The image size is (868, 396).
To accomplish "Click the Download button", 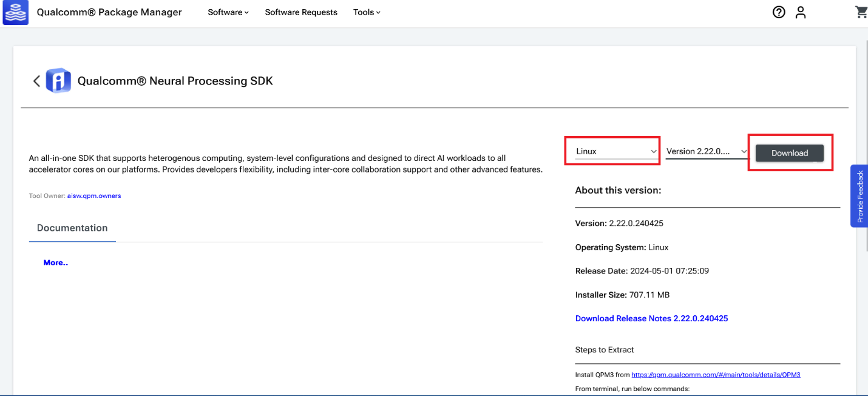I will click(x=789, y=153).
